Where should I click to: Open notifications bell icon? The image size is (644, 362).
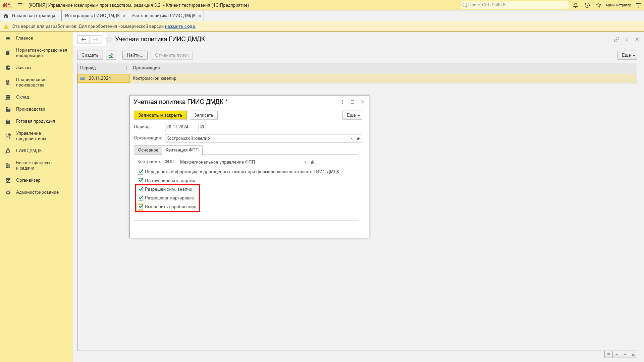(576, 5)
